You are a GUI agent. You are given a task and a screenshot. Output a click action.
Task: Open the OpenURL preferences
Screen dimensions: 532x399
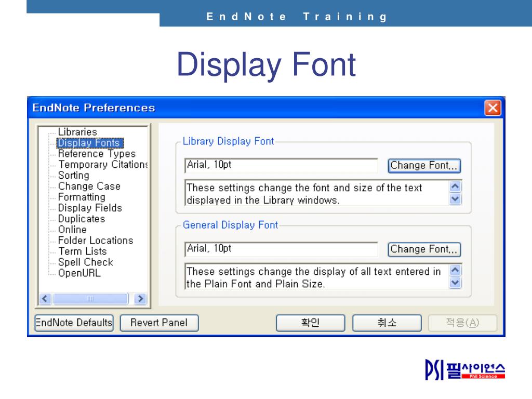[x=79, y=273]
